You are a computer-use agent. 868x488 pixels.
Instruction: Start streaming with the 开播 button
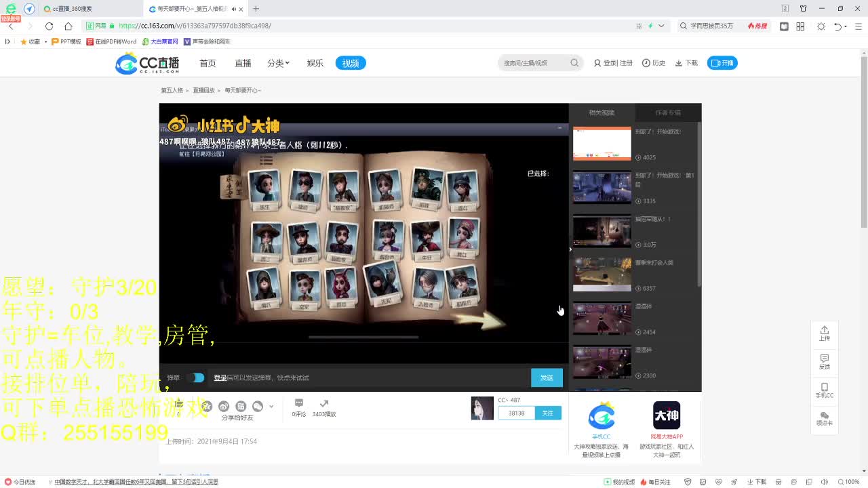coord(722,63)
